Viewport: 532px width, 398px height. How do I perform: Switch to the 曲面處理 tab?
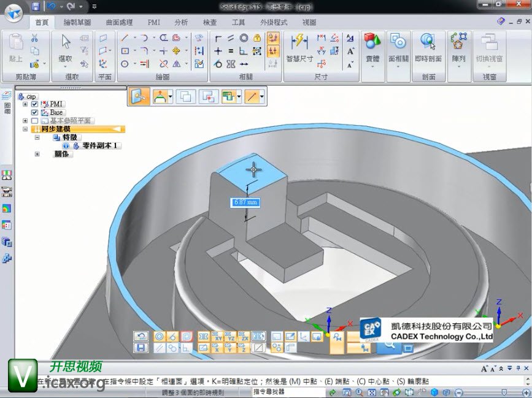tap(119, 22)
